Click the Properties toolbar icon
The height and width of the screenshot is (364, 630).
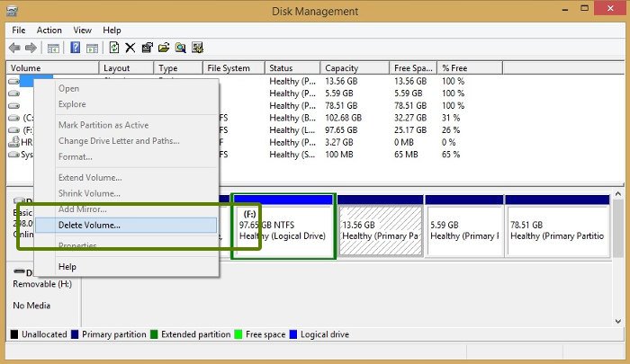coord(147,48)
